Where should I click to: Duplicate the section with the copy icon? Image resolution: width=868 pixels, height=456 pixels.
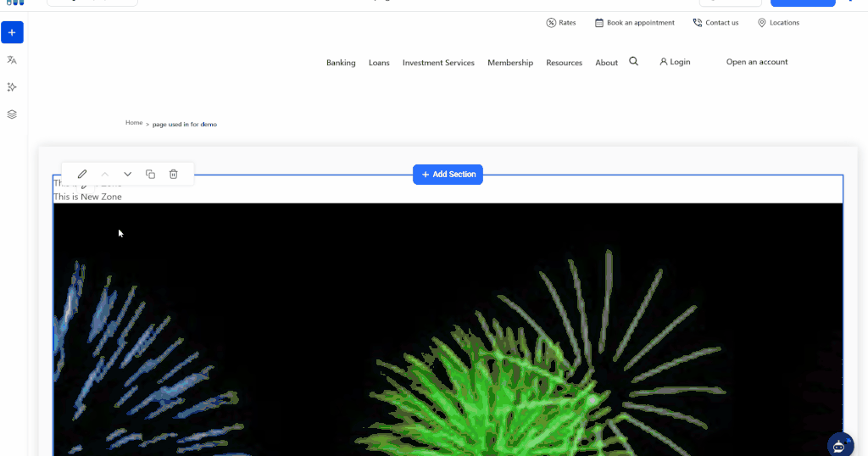[150, 175]
